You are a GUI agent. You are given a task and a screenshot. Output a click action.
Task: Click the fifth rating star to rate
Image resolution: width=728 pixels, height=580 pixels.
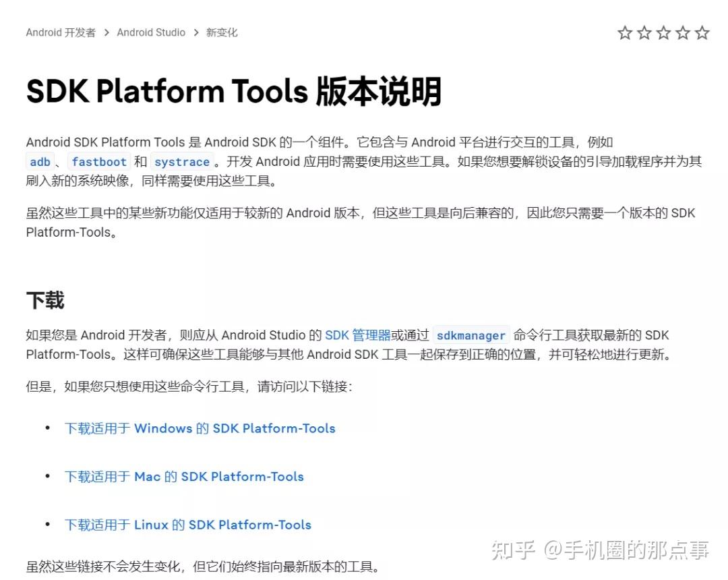tap(702, 32)
